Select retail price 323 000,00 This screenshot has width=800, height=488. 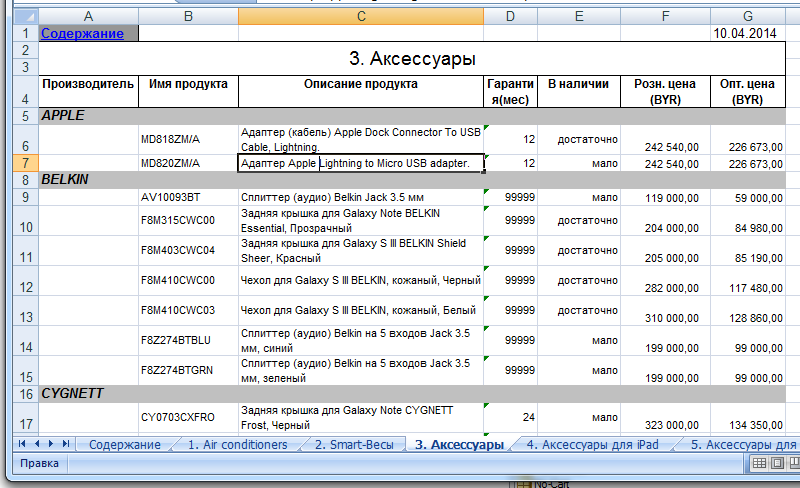tap(665, 418)
